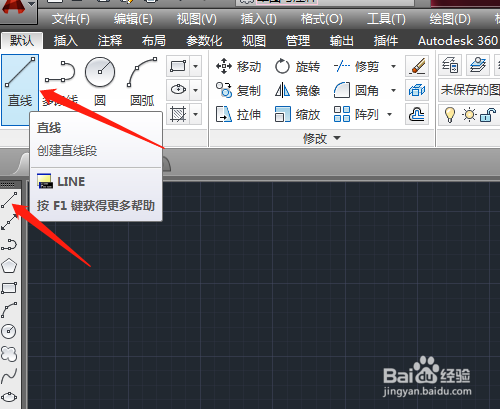Switch to the 视图 ribbon tab
This screenshot has width=500, height=409.
pyautogui.click(x=254, y=41)
